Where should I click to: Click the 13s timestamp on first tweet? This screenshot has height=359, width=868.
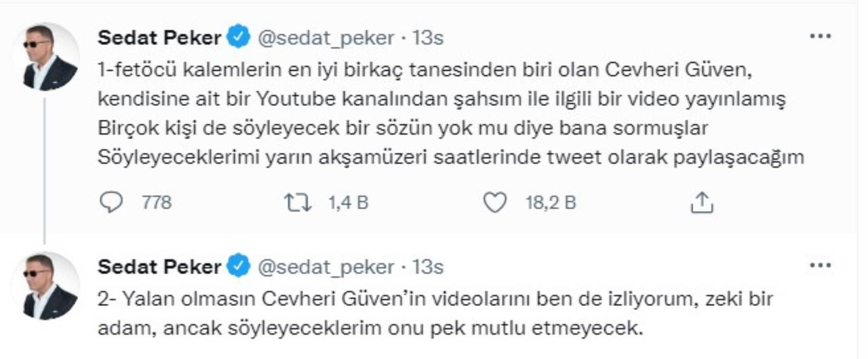(x=428, y=38)
